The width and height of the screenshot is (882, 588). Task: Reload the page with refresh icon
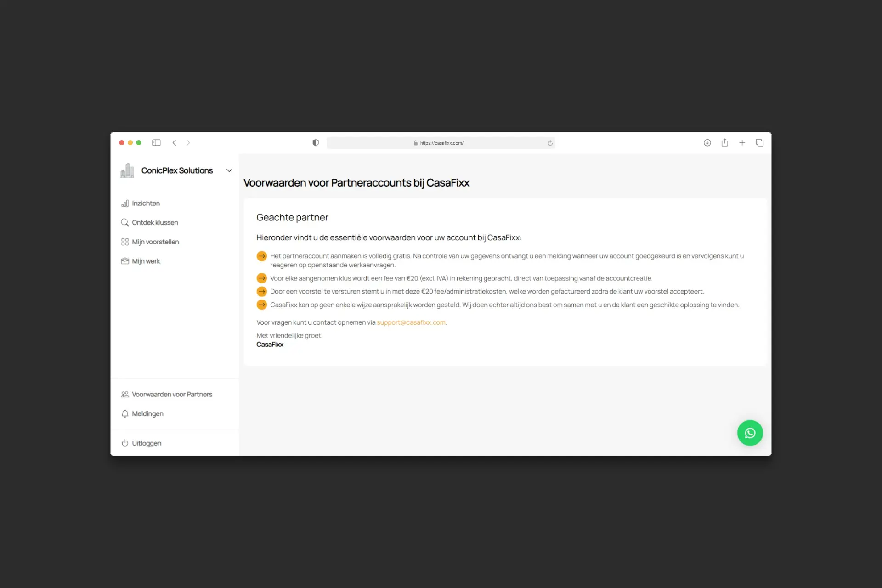click(550, 143)
